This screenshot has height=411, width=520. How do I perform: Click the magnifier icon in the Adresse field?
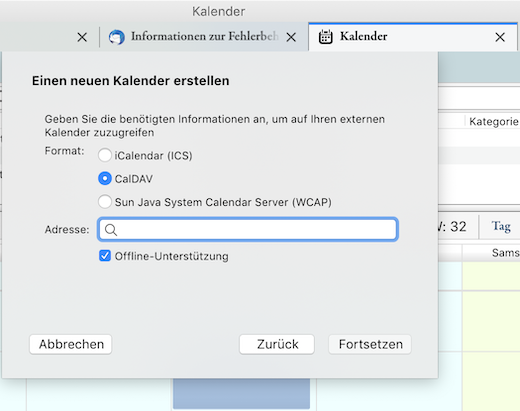(x=111, y=230)
